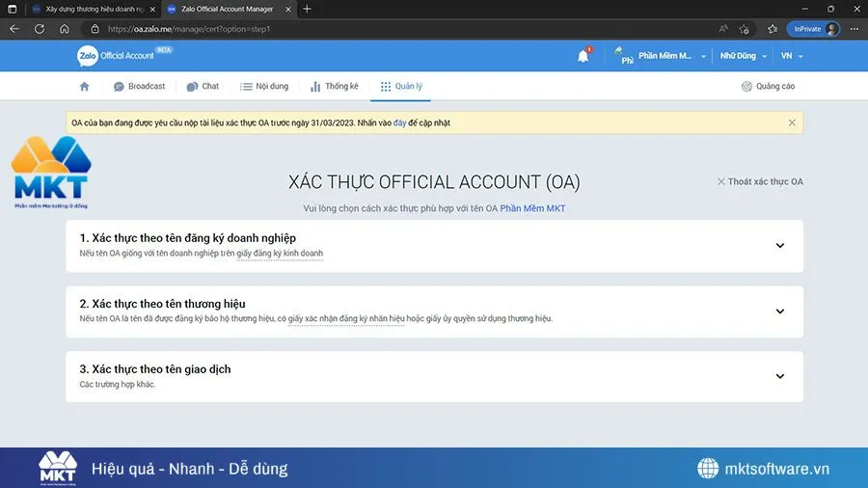
Task: Refresh the browser page
Action: (39, 29)
